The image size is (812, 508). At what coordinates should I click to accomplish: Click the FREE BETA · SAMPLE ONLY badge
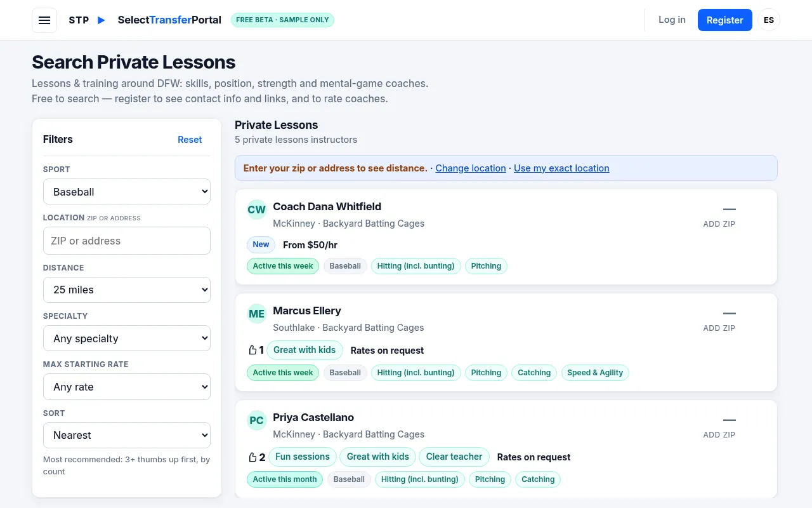tap(282, 20)
